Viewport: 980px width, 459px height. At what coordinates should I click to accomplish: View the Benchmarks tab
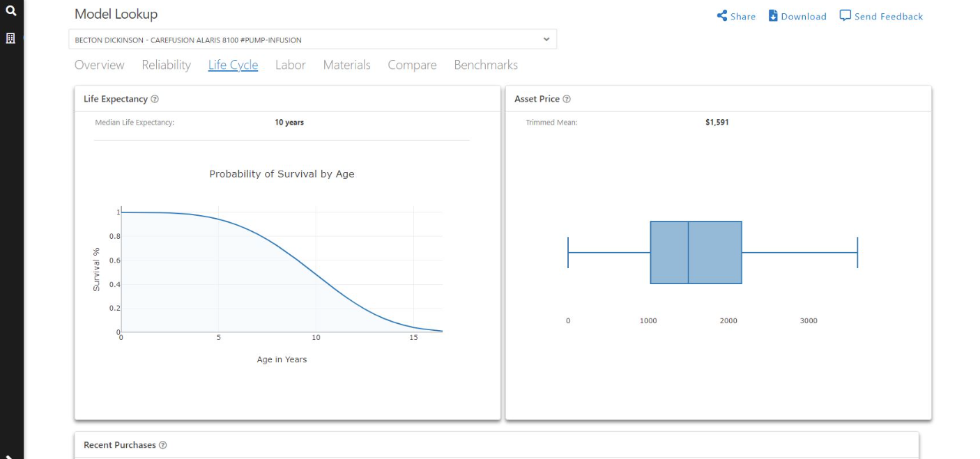click(485, 65)
